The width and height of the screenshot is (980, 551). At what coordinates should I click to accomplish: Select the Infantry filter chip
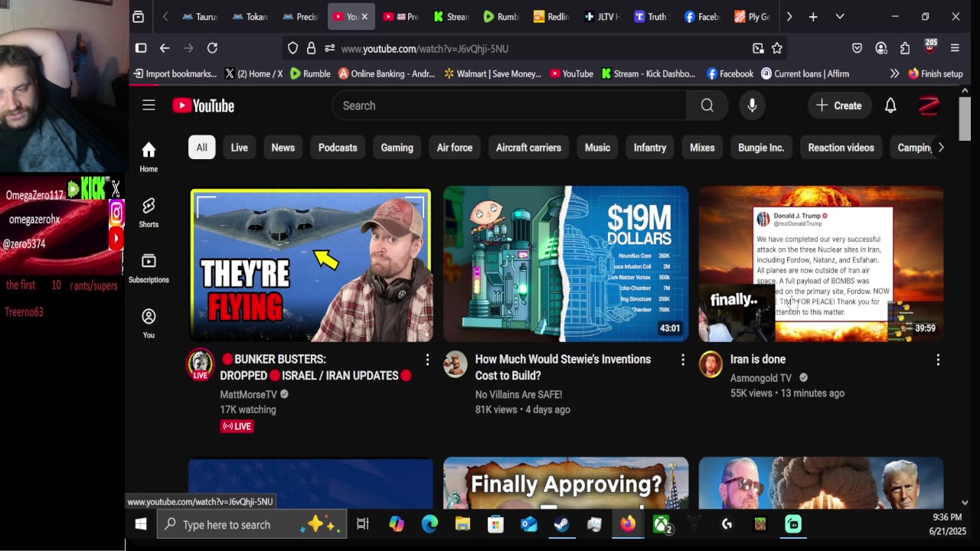pyautogui.click(x=650, y=148)
